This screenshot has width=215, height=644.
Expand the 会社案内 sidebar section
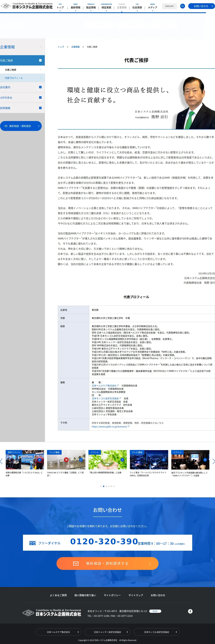40,87
